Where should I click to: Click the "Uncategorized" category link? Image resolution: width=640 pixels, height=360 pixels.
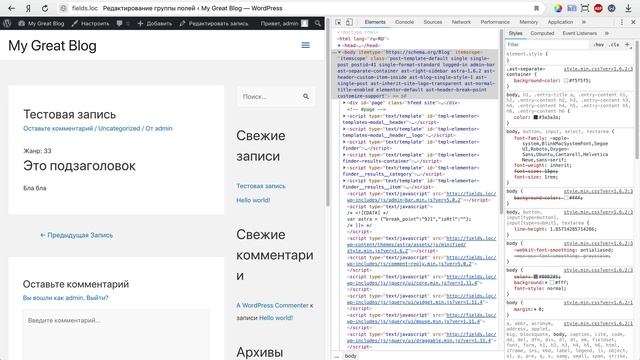119,128
